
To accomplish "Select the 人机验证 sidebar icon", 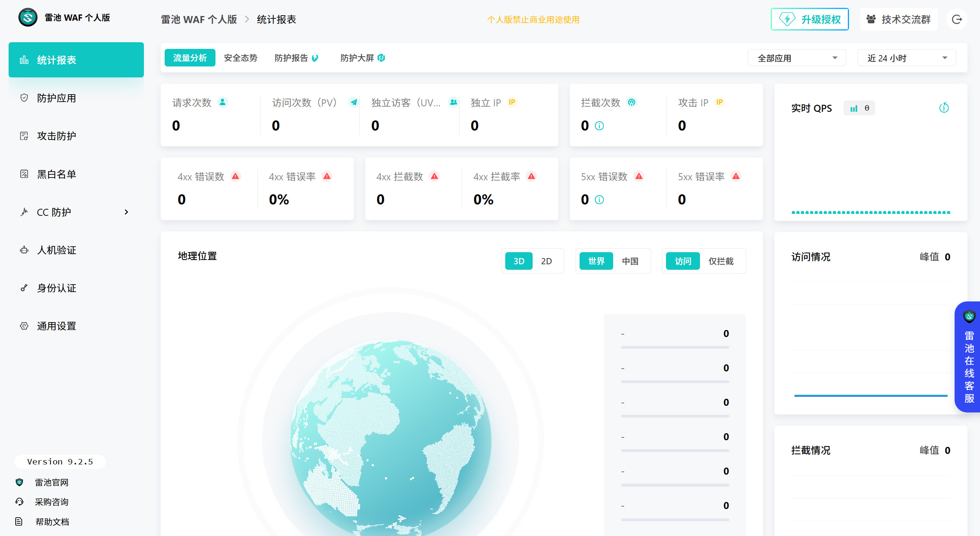I will (x=24, y=250).
